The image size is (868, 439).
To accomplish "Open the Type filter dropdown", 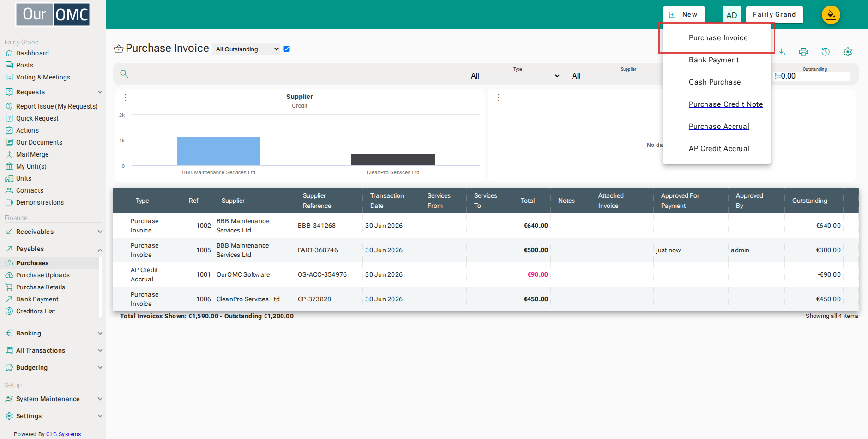I will [515, 76].
